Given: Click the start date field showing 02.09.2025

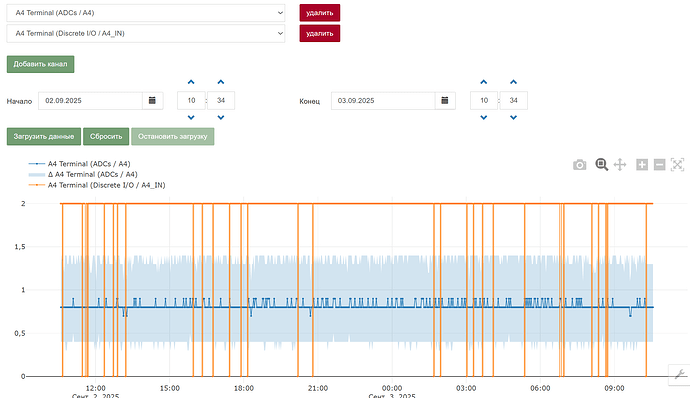Looking at the screenshot, I should 90,101.
